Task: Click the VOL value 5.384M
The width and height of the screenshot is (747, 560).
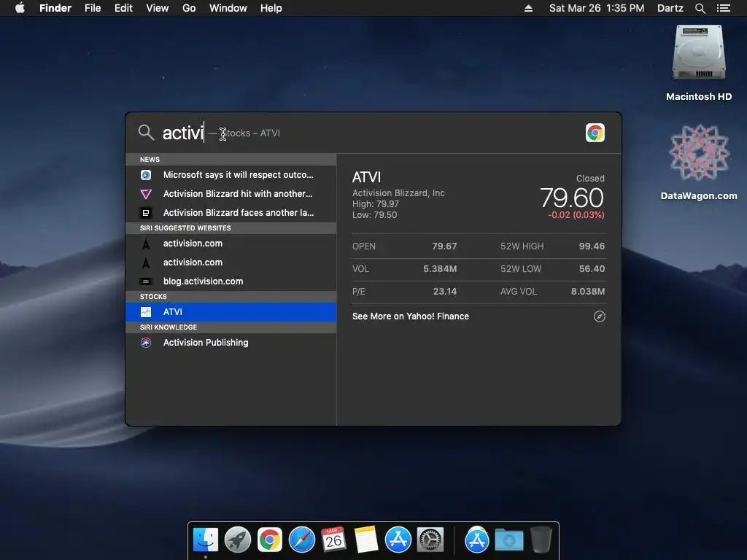Action: (440, 268)
